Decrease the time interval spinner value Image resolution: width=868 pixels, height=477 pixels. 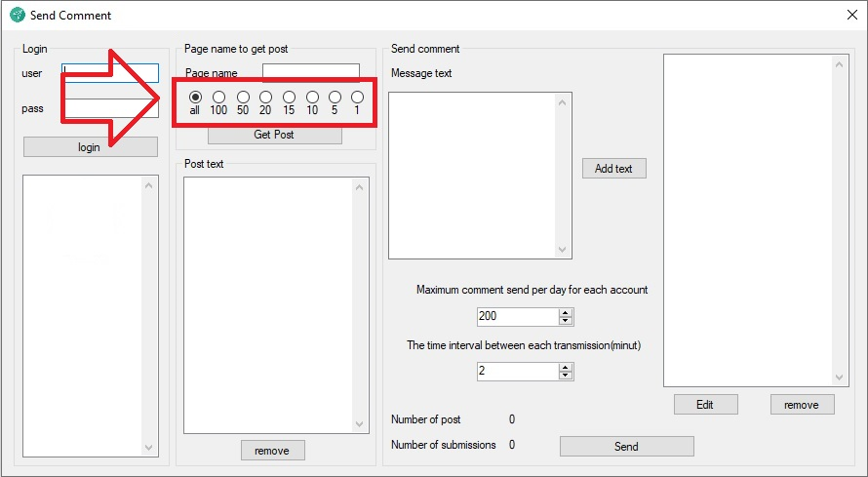point(566,376)
